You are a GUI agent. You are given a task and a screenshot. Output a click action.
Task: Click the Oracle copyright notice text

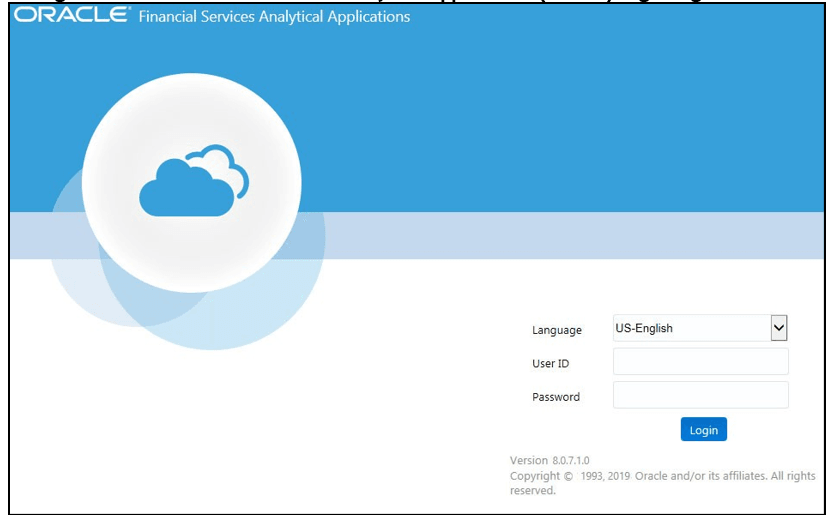click(x=662, y=483)
